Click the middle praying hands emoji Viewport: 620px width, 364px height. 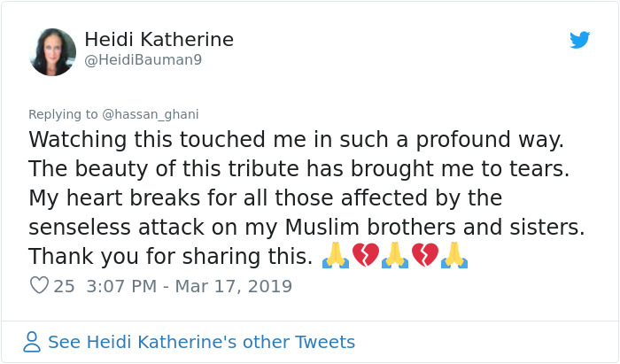point(395,255)
